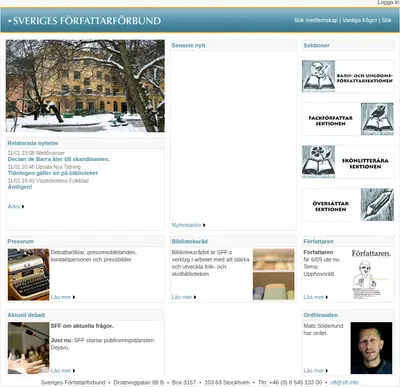Click the text SFF om aktuella frågor
400x387 pixels.
click(82, 326)
